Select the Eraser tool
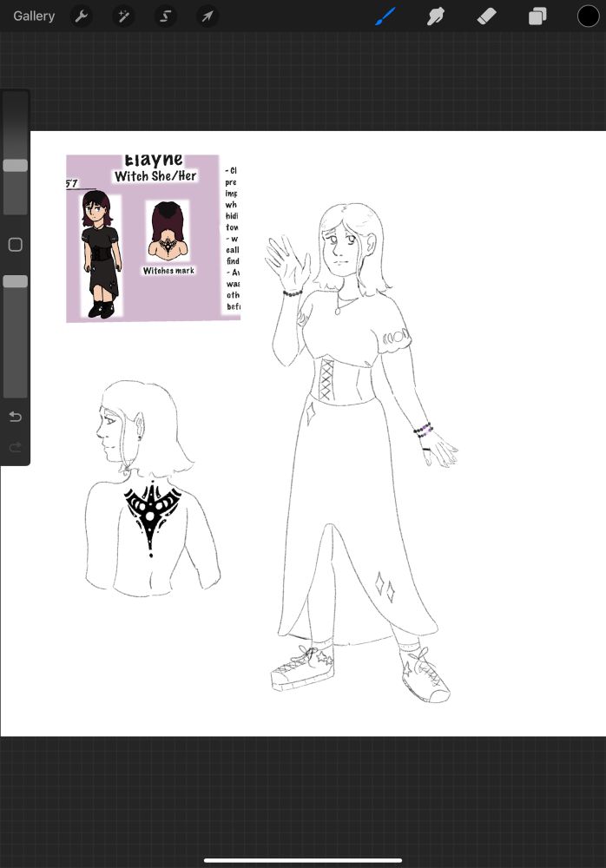606x868 pixels. point(486,16)
